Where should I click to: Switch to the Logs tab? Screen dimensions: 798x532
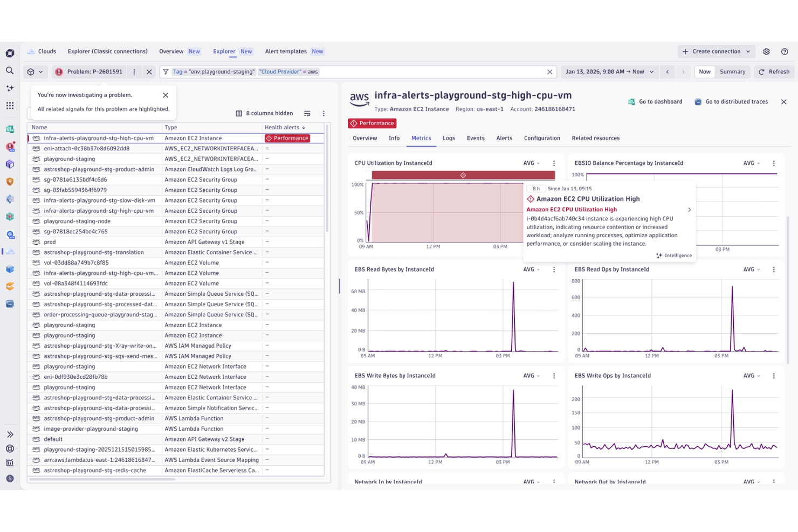[449, 139]
